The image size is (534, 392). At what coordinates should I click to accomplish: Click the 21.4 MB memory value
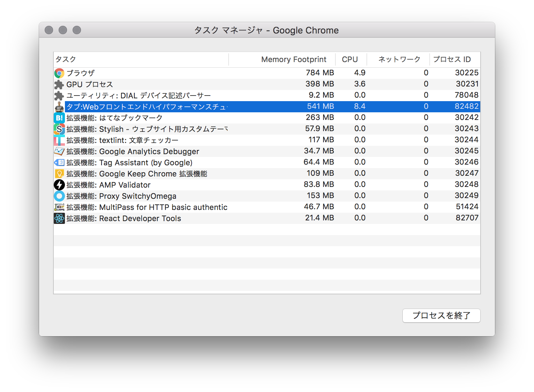(319, 218)
